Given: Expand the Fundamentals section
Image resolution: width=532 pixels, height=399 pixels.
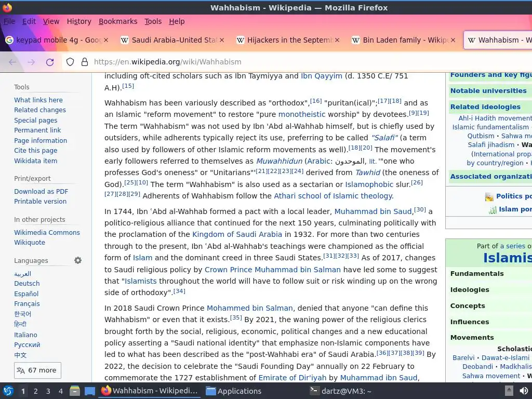Looking at the screenshot, I should (x=477, y=273).
